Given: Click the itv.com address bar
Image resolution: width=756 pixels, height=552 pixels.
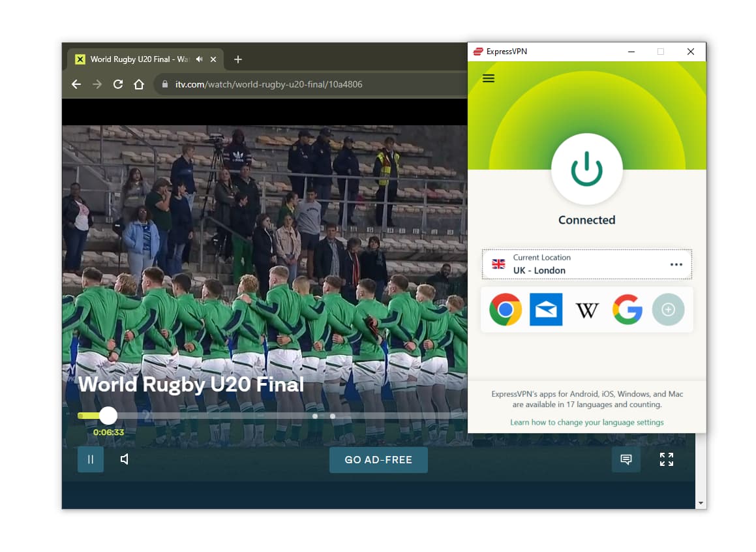Looking at the screenshot, I should 311,84.
